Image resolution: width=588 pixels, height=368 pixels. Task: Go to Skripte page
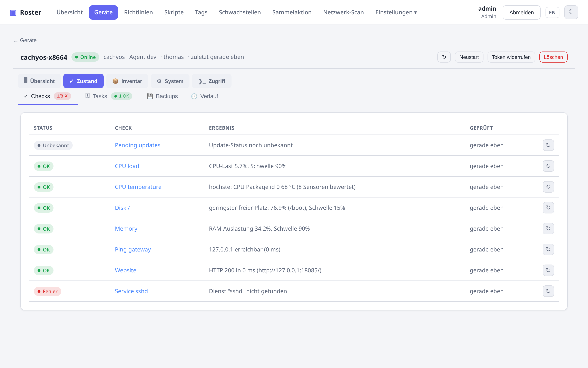tap(174, 12)
